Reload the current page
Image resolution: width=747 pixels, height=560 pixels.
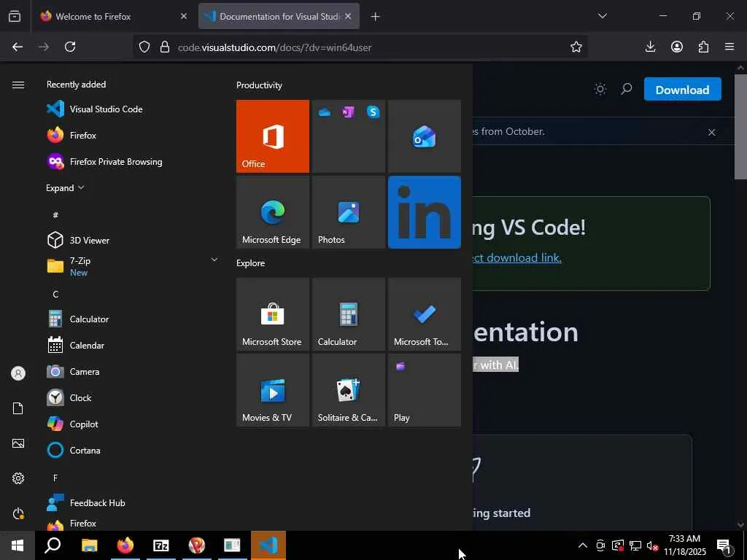pos(70,47)
